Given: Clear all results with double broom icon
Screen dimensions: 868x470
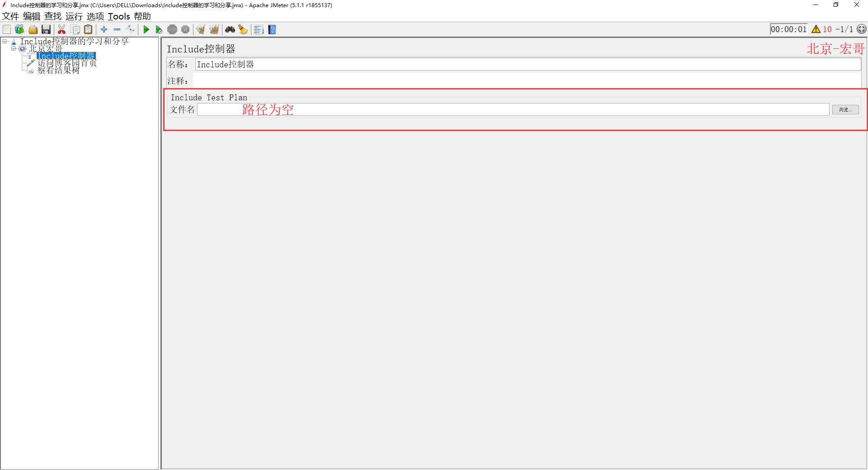Looking at the screenshot, I should [x=214, y=29].
